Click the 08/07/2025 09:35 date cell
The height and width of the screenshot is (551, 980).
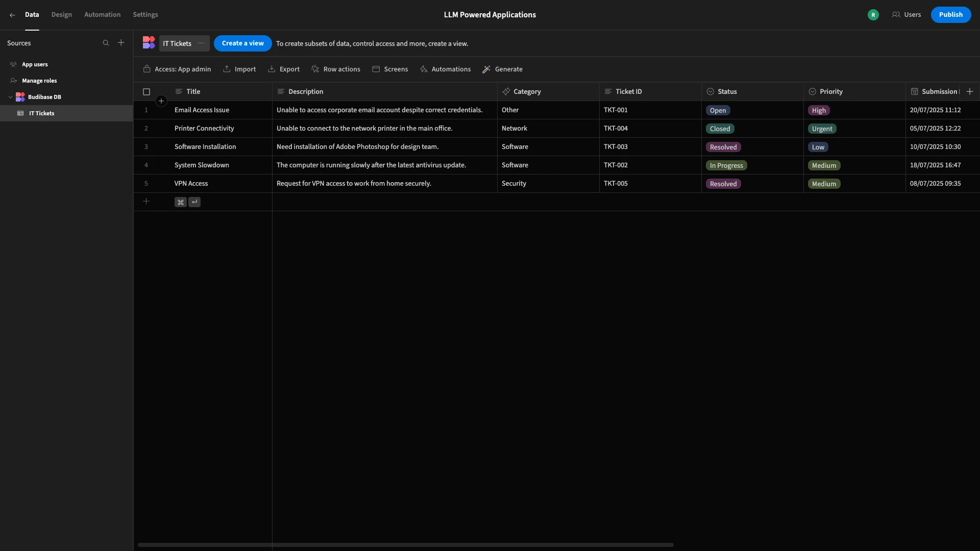coord(943,184)
